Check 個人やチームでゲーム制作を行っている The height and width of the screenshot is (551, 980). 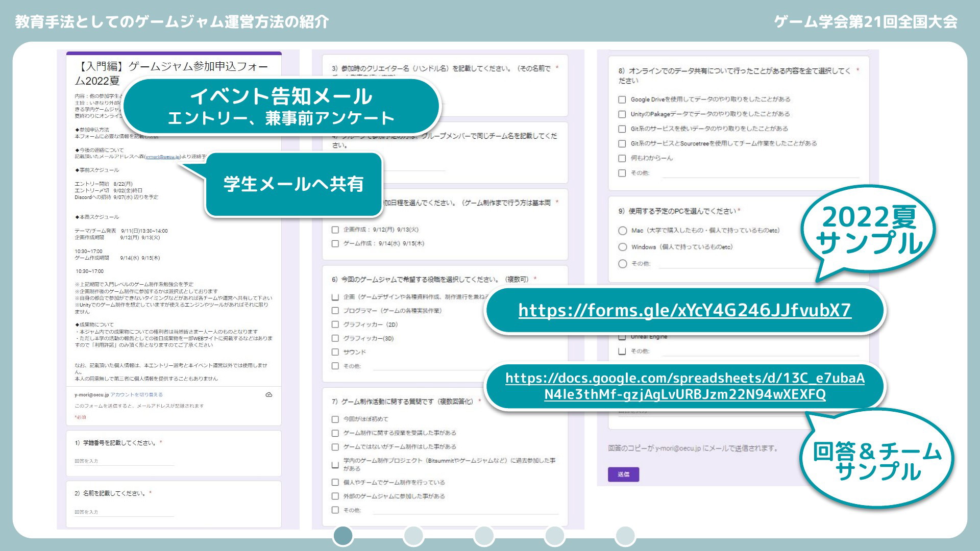(335, 482)
